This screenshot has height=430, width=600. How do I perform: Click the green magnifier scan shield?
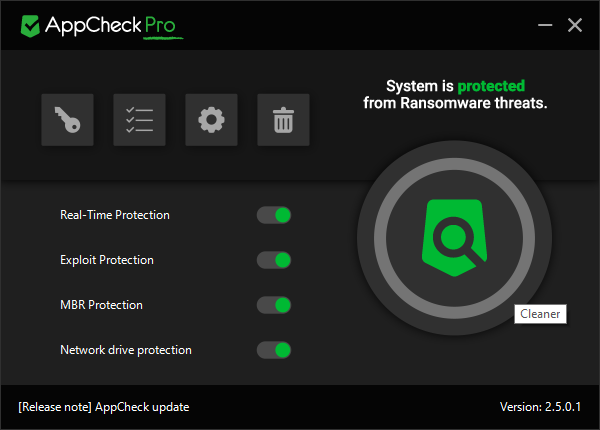point(454,238)
